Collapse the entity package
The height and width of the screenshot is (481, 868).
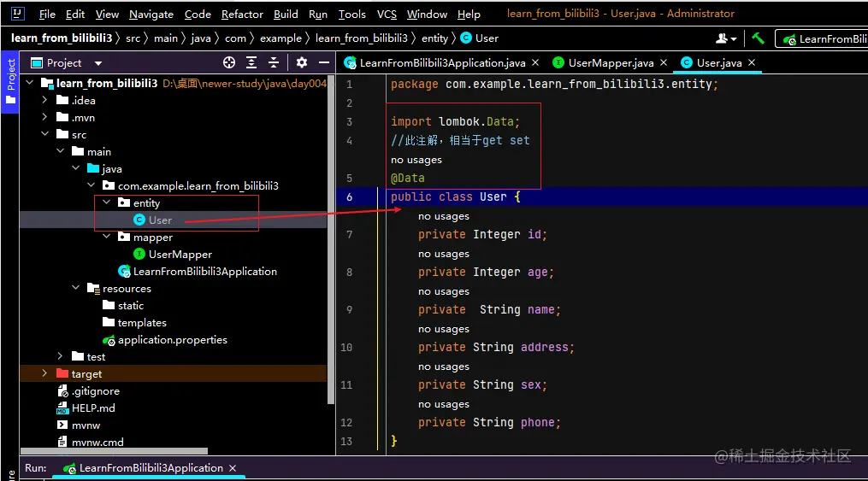pos(107,202)
